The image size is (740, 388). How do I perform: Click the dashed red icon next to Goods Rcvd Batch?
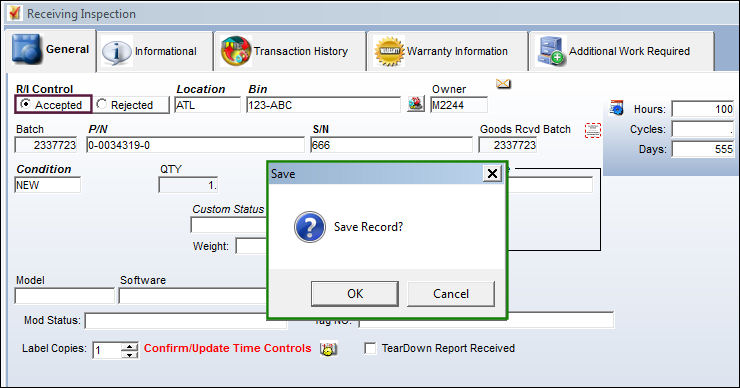tap(593, 130)
